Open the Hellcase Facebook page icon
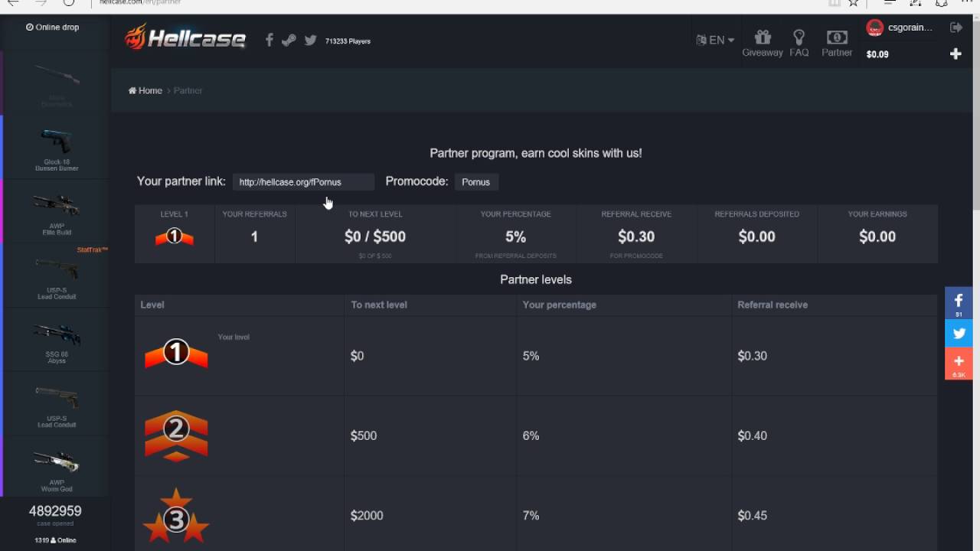Image resolution: width=980 pixels, height=551 pixels. [269, 41]
